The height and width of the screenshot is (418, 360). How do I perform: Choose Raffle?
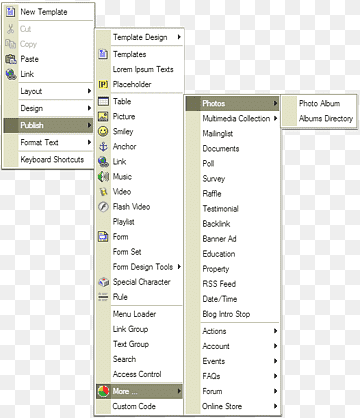coord(232,193)
